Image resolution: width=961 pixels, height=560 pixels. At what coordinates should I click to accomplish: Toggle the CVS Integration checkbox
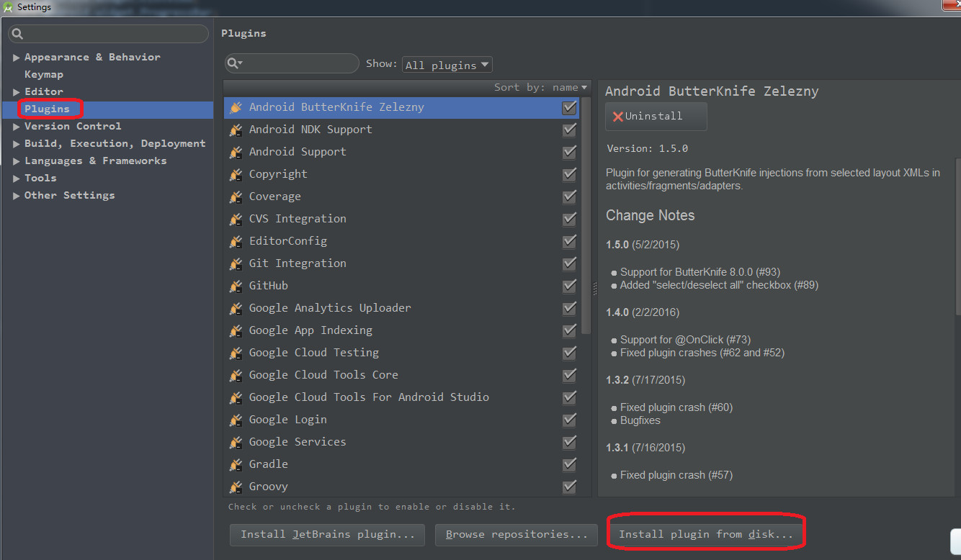(x=569, y=219)
